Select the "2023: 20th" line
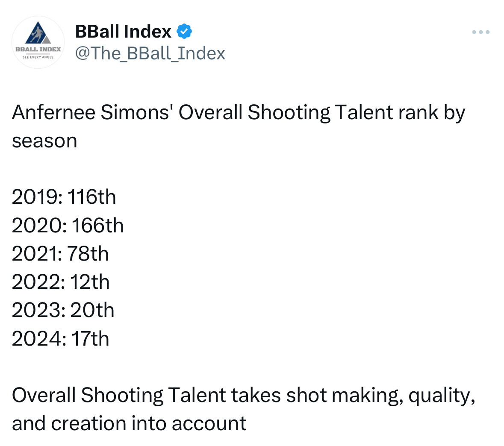 click(63, 310)
